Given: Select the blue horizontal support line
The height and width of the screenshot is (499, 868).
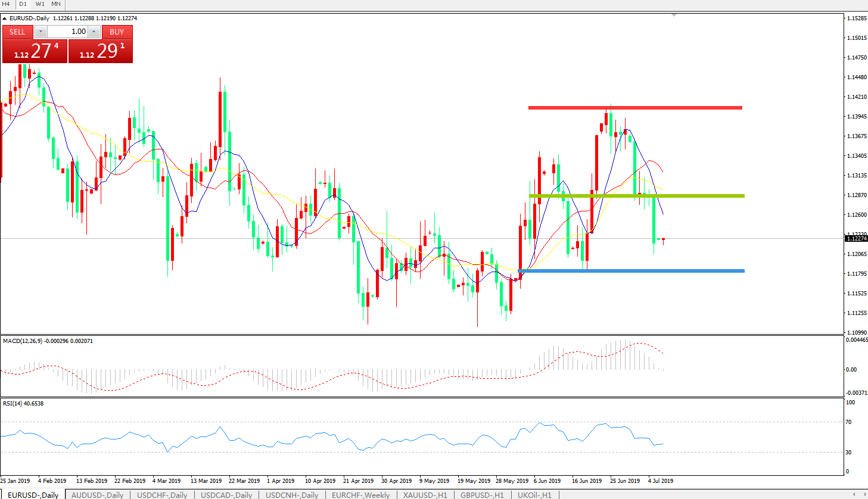Looking at the screenshot, I should (x=631, y=271).
